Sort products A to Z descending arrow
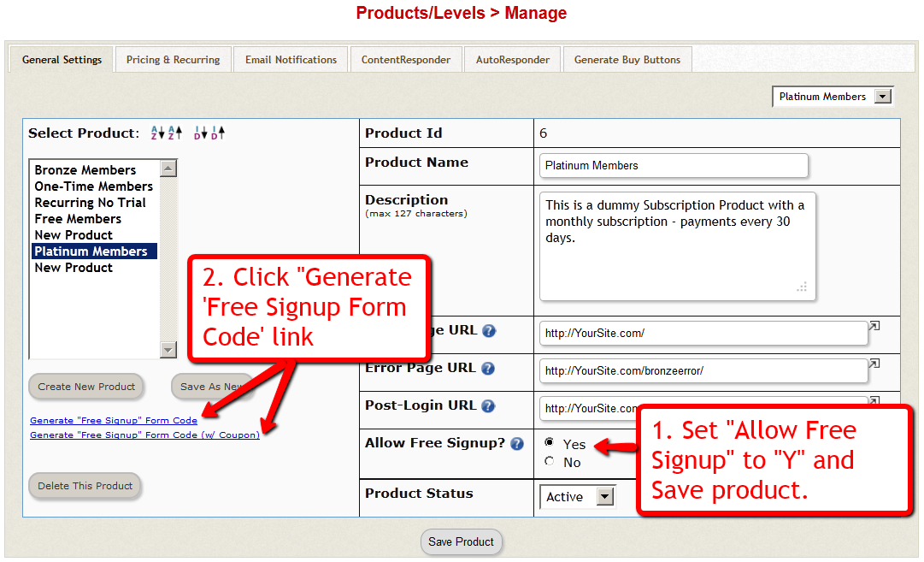 point(157,133)
